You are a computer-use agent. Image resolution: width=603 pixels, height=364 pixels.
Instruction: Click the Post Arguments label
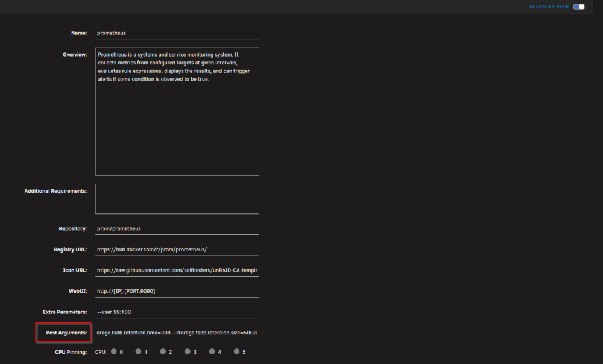click(66, 333)
